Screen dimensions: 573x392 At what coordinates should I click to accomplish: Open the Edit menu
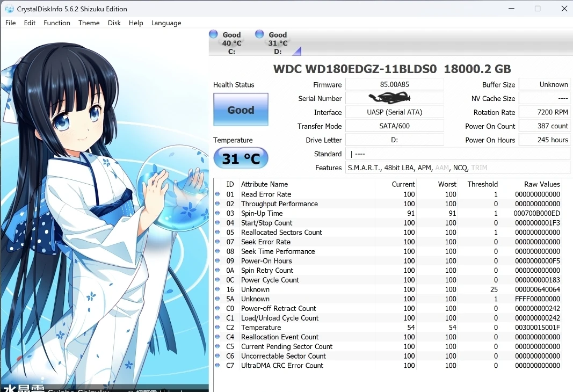[x=30, y=23]
